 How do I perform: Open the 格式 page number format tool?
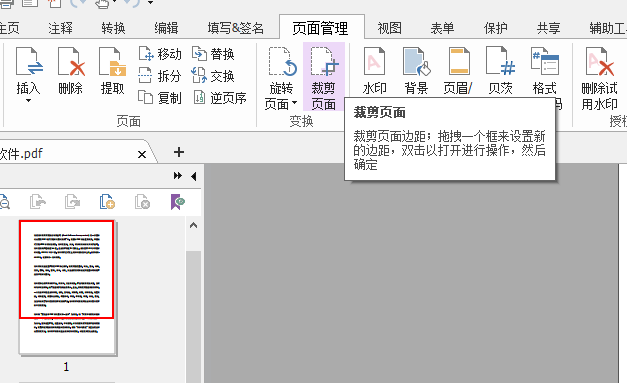pos(545,71)
